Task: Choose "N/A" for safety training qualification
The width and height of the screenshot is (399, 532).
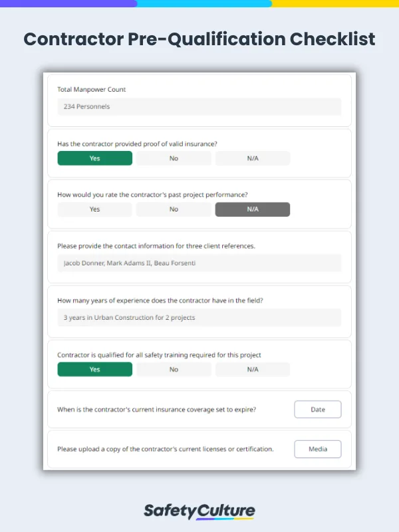Action: (x=252, y=369)
